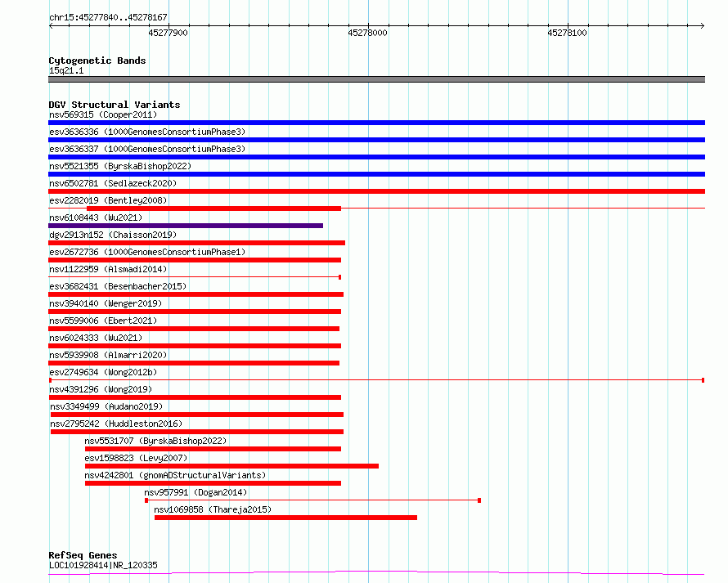Image resolution: width=728 pixels, height=583 pixels.
Task: Open dgv2913n152 (Chaisson2019) label
Action: [113, 235]
